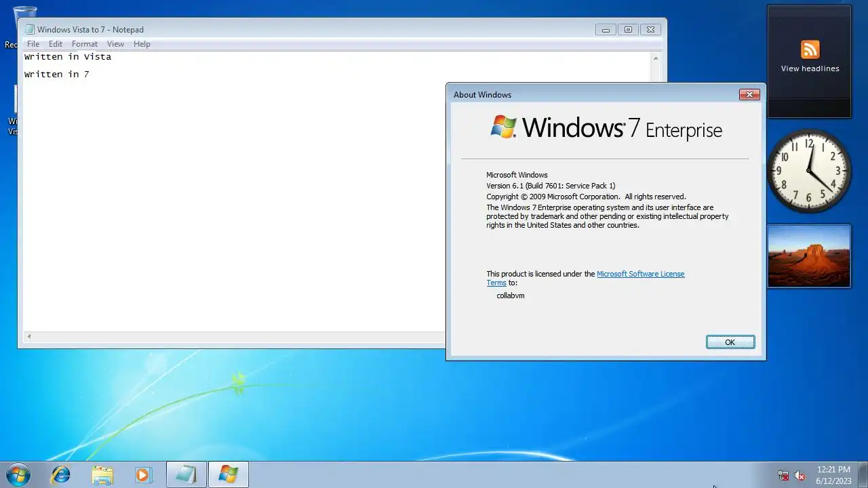Open Notepad Format menu
This screenshot has height=488, width=868.
[x=85, y=44]
